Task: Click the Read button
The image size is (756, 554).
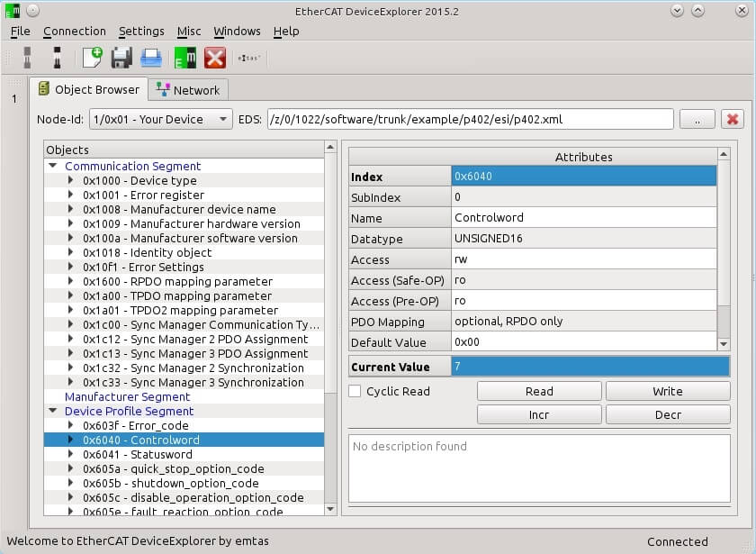Action: coord(538,391)
